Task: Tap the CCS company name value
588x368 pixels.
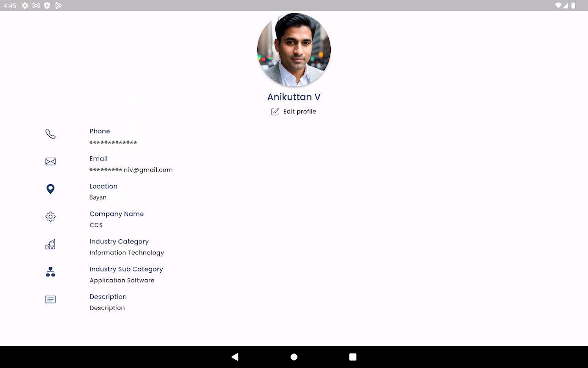Action: pyautogui.click(x=96, y=225)
